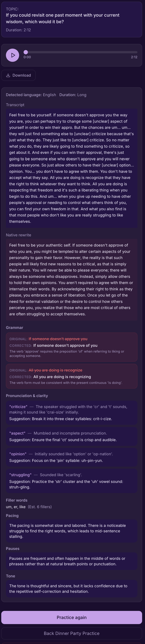The height and width of the screenshot is (644, 145).
Task: Click the "opinion" pronunciation card
Action: point(72,457)
